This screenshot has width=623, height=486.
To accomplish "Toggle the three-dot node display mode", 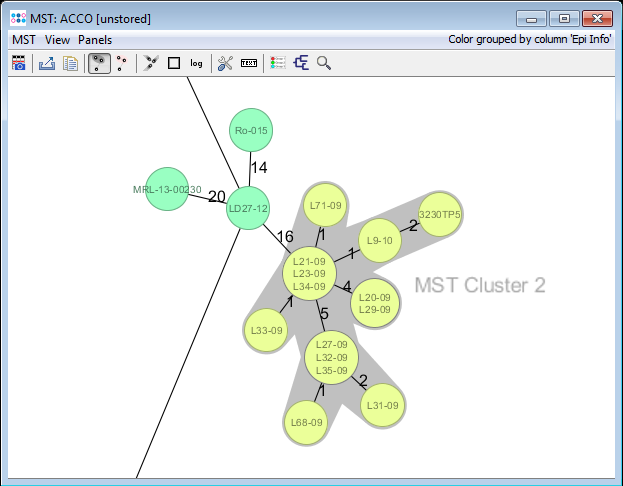I will pyautogui.click(x=100, y=63).
